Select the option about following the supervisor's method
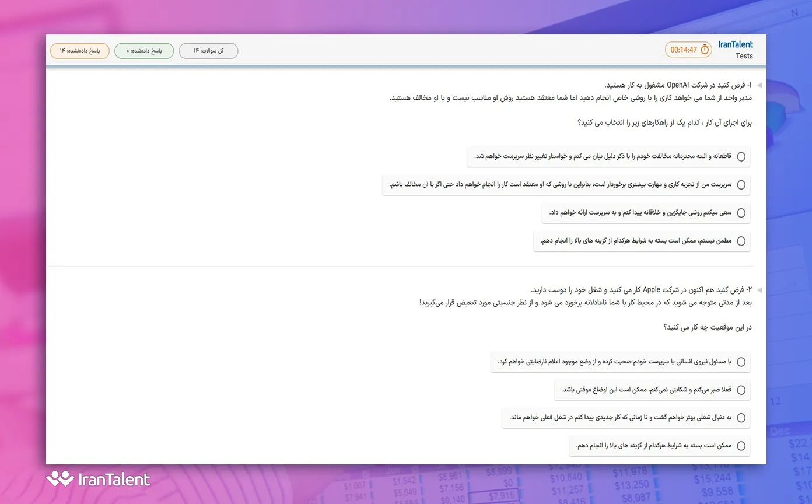 coord(741,184)
